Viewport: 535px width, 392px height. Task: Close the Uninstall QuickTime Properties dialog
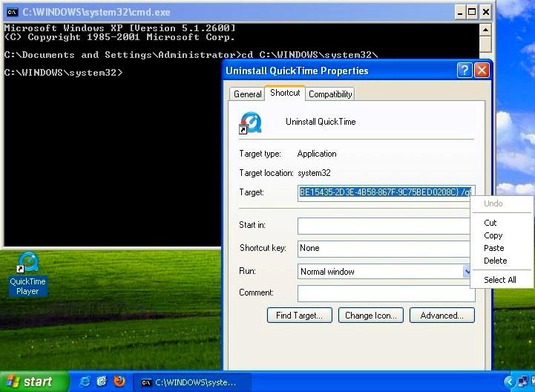pyautogui.click(x=482, y=71)
